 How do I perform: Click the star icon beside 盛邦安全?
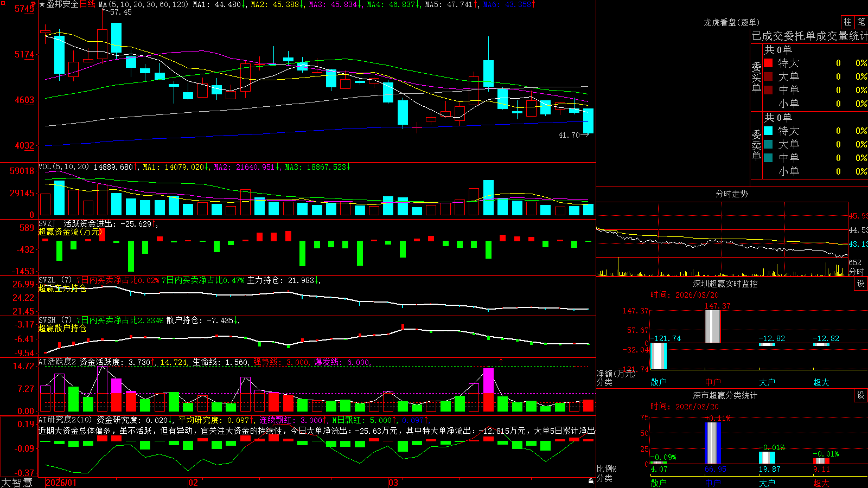coord(42,4)
